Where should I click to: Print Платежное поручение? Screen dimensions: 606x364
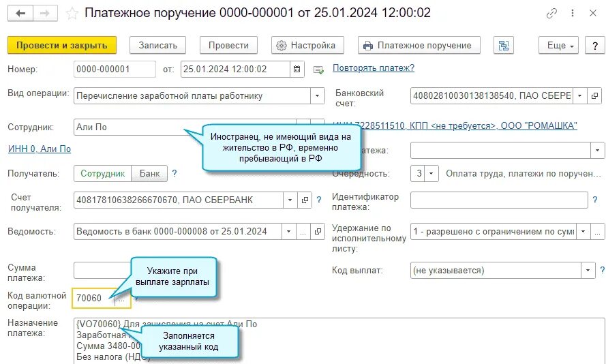pyautogui.click(x=419, y=46)
